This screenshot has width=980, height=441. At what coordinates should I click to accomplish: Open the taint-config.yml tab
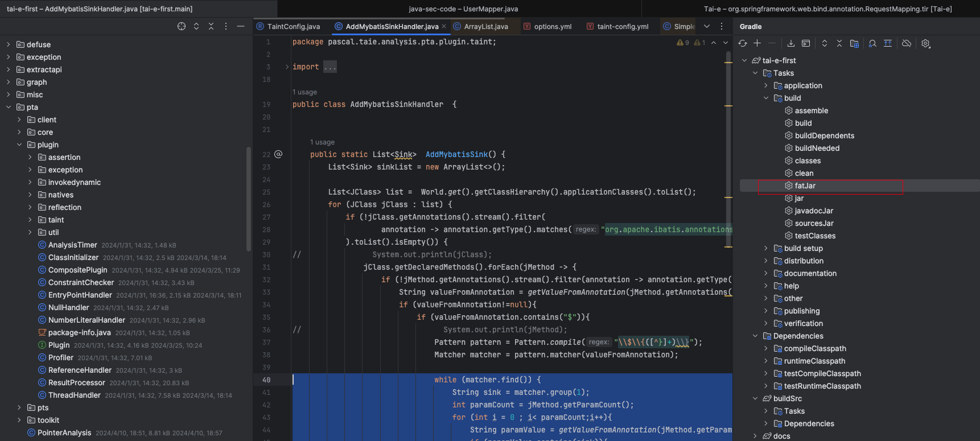point(617,26)
